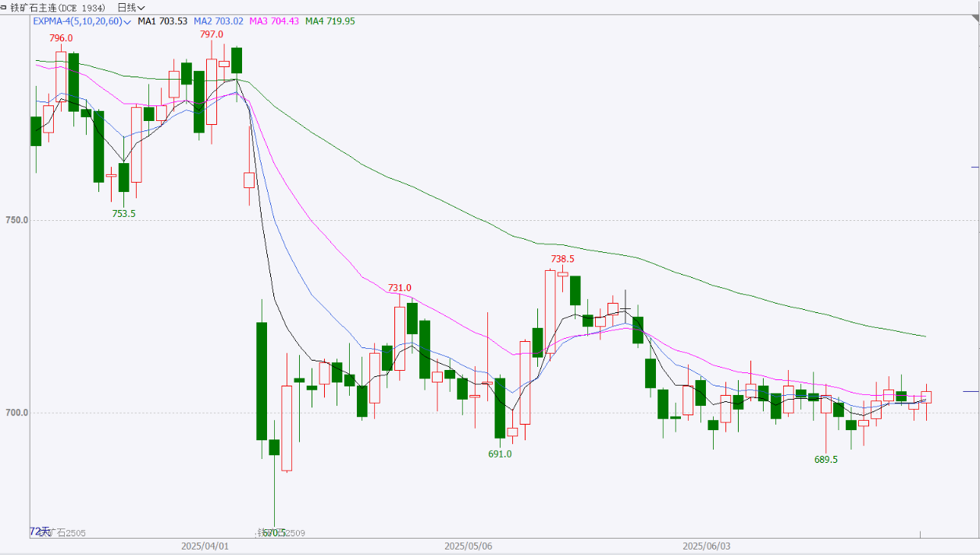Click the 2025/05/06 date marker

(467, 546)
